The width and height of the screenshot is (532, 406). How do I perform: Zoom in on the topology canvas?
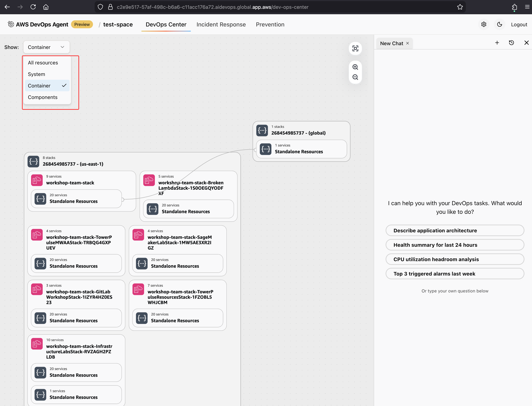[355, 67]
